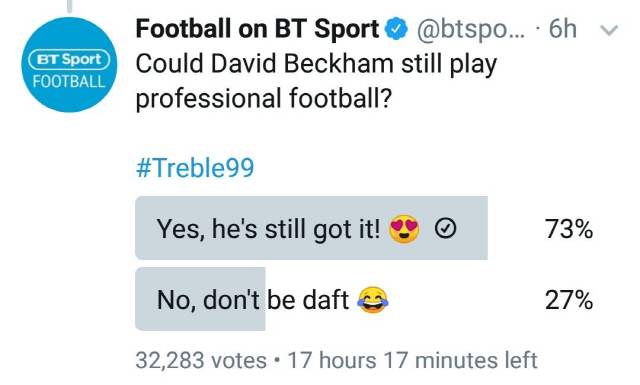Click the 6h timestamp
640x385 pixels.
coord(562,29)
